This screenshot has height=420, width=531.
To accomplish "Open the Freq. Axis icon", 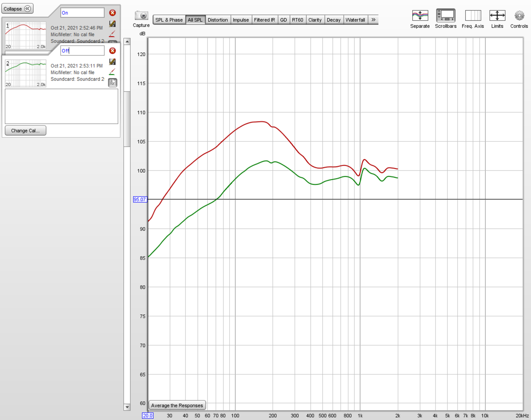I will [473, 16].
